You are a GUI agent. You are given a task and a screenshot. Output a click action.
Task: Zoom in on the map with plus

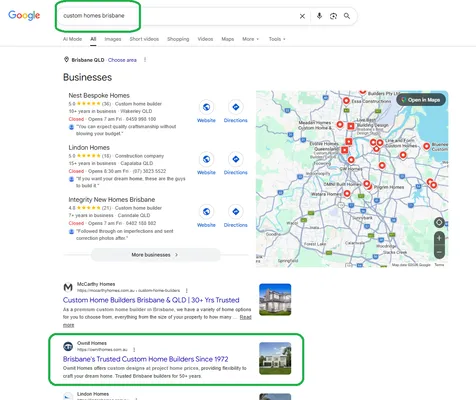[x=439, y=238]
